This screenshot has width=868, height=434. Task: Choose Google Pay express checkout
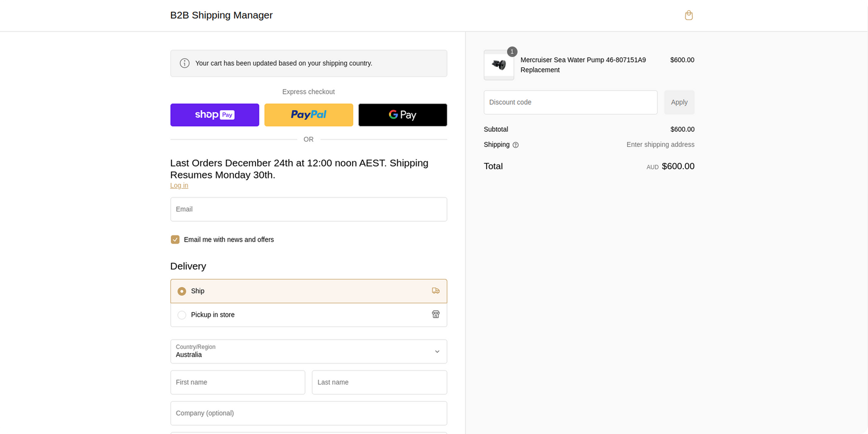(403, 115)
